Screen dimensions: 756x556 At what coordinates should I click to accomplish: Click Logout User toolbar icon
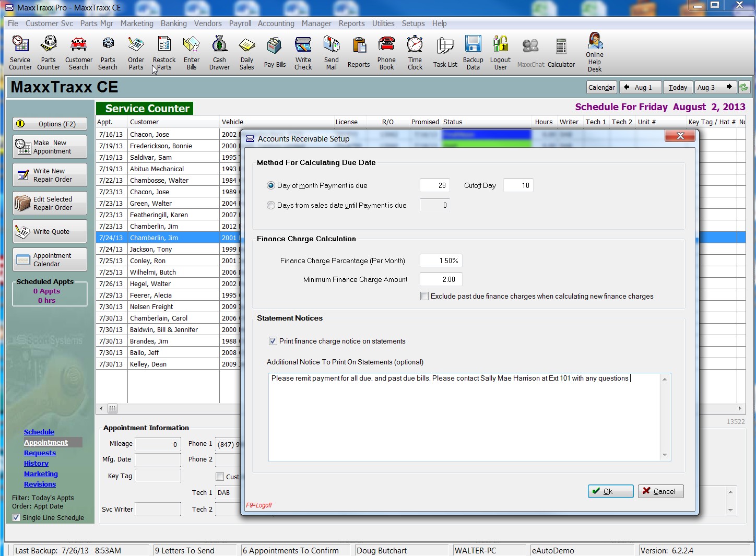pyautogui.click(x=501, y=53)
